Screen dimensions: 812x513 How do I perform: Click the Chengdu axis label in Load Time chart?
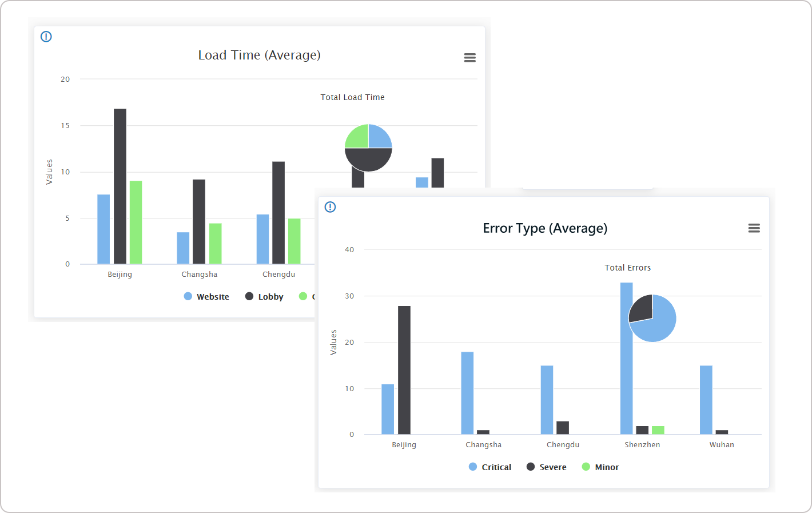[279, 274]
